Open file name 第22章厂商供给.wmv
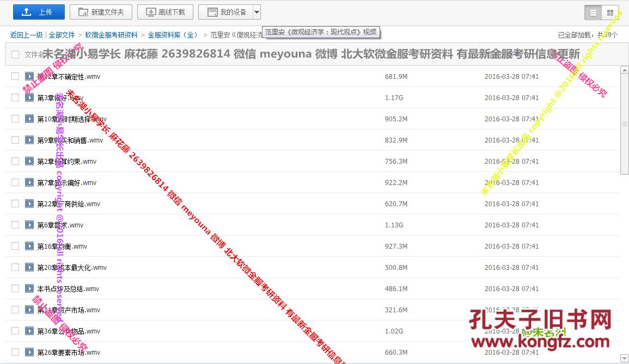 [69, 204]
